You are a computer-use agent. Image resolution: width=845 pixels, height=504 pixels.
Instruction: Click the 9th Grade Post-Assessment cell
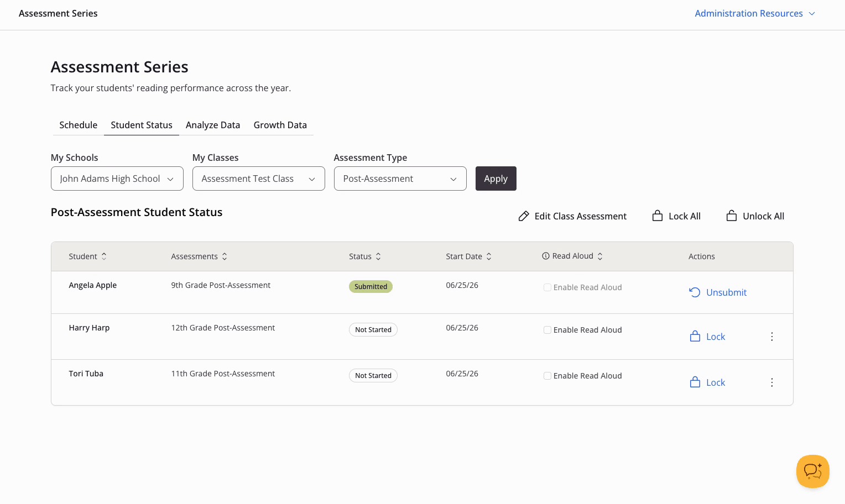[221, 285]
